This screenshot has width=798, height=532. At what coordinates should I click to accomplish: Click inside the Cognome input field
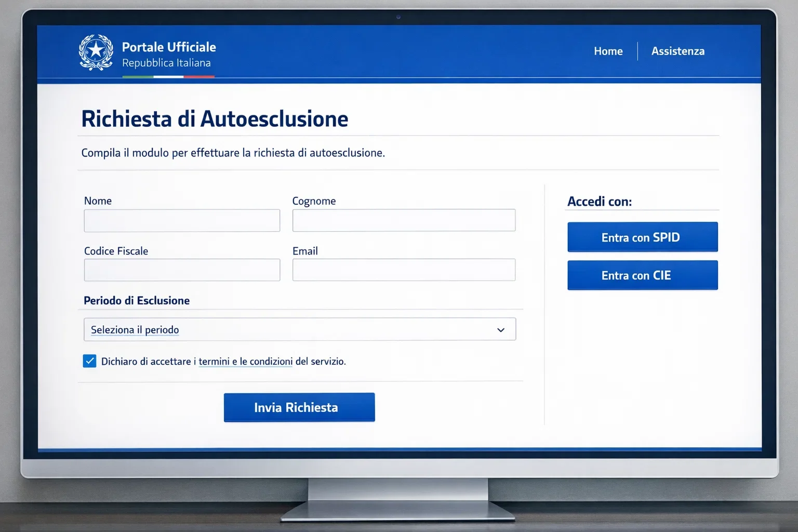tap(404, 220)
